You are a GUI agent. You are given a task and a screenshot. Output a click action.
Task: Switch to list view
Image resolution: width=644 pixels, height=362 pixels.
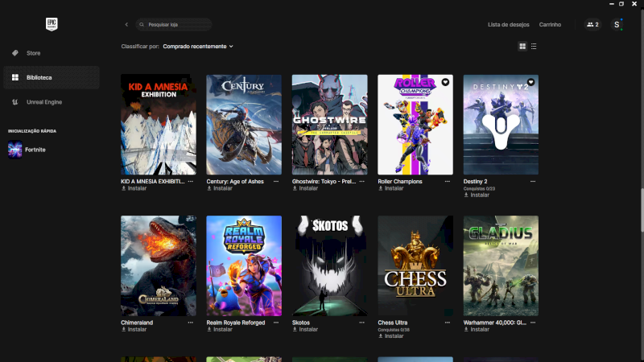coord(534,47)
